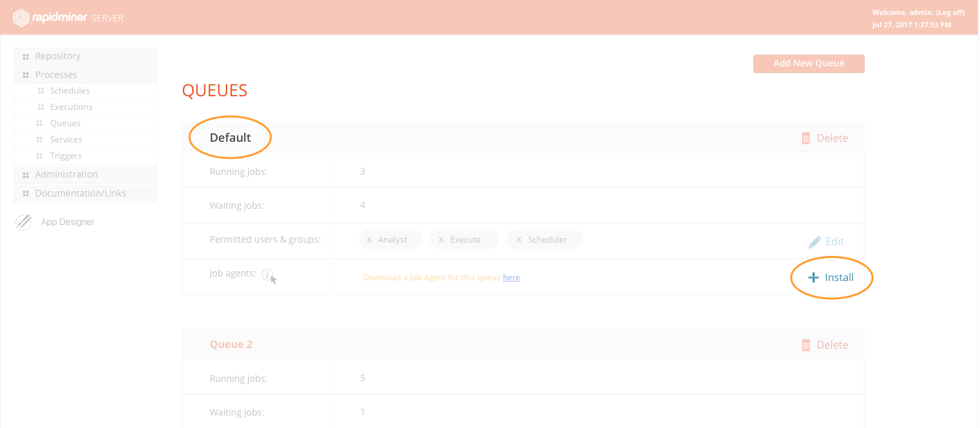Click the trash icon for Default queue

[x=805, y=138]
